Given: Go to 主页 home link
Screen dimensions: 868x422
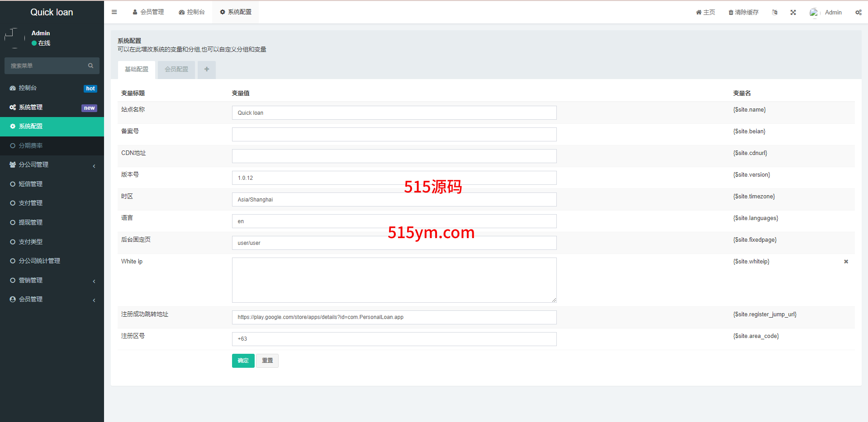Looking at the screenshot, I should click(705, 13).
